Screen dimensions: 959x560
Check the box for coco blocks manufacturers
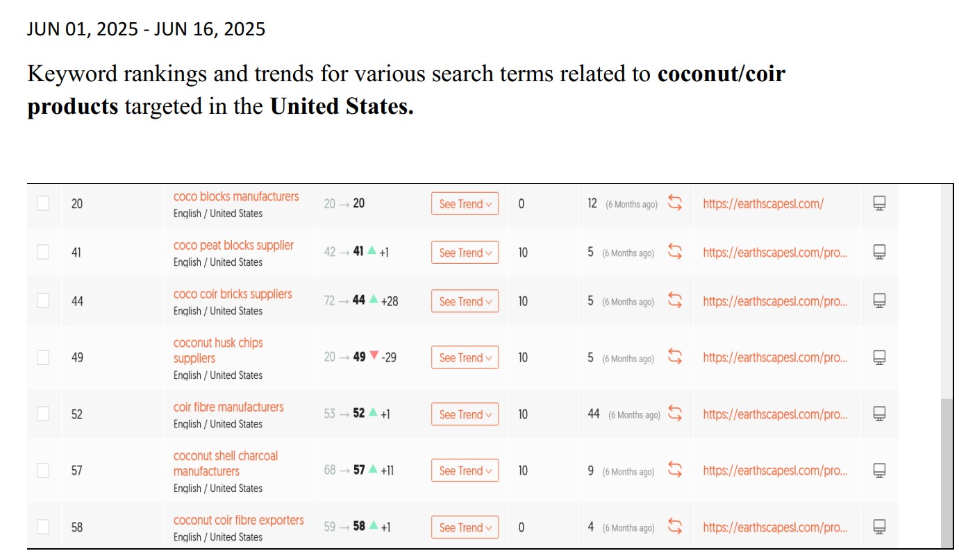43,203
